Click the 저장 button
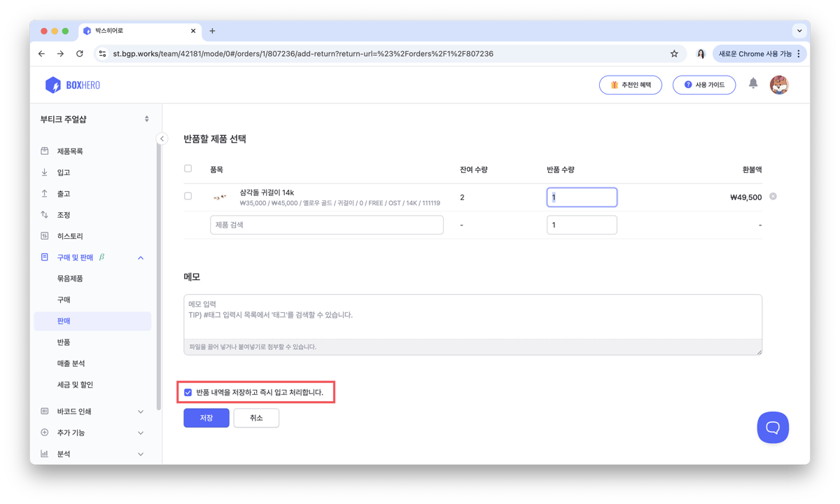This screenshot has width=840, height=504. pyautogui.click(x=206, y=418)
